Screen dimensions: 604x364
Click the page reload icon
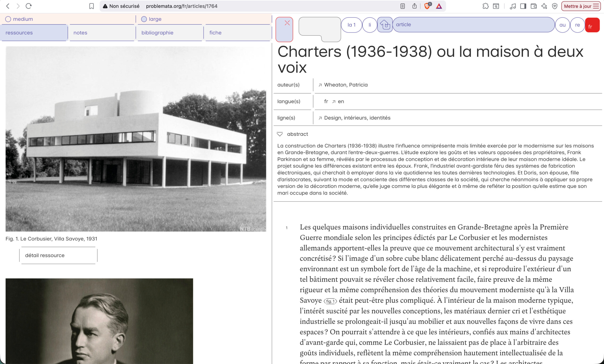coord(29,6)
